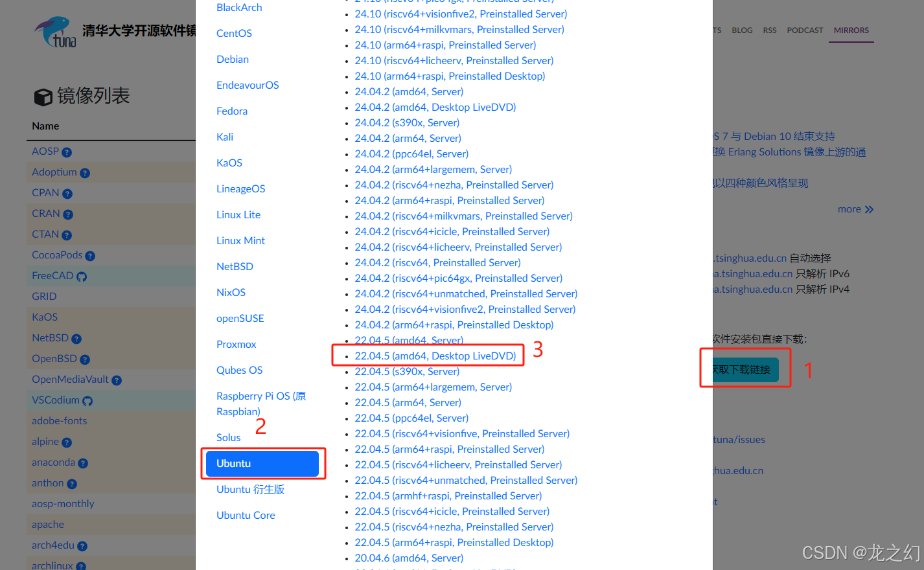The height and width of the screenshot is (570, 924).
Task: Open the Debian 10 结束支持 news link
Action: pyautogui.click(x=774, y=136)
